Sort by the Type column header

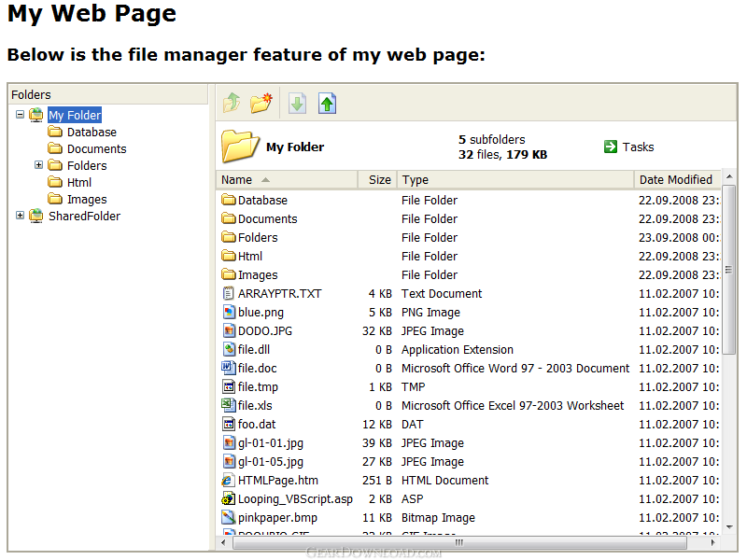416,180
